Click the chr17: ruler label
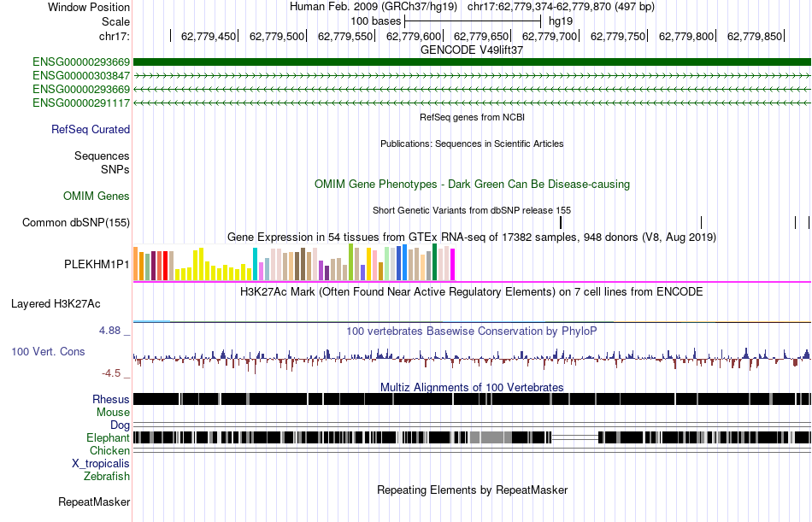 pyautogui.click(x=115, y=36)
